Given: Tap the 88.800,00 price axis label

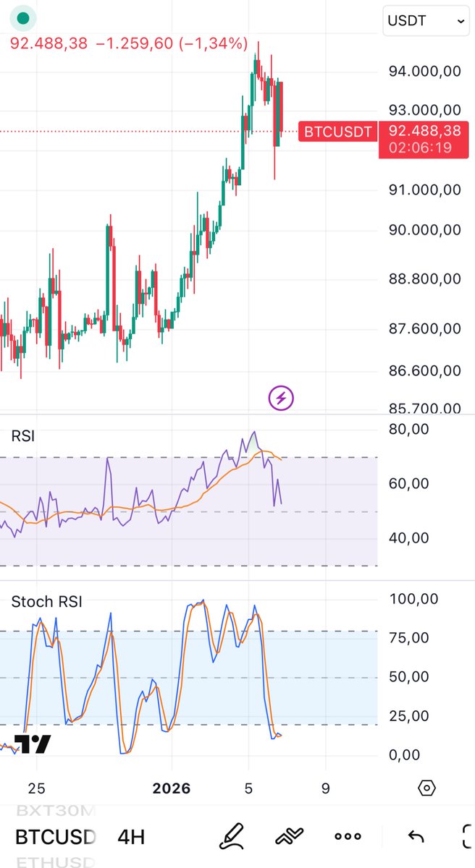Looking at the screenshot, I should tap(425, 278).
